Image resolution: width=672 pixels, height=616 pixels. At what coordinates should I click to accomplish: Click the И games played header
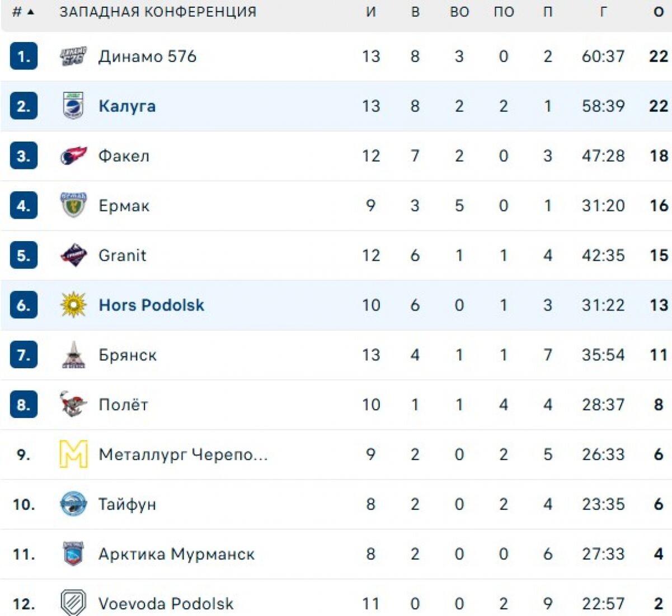pos(370,12)
